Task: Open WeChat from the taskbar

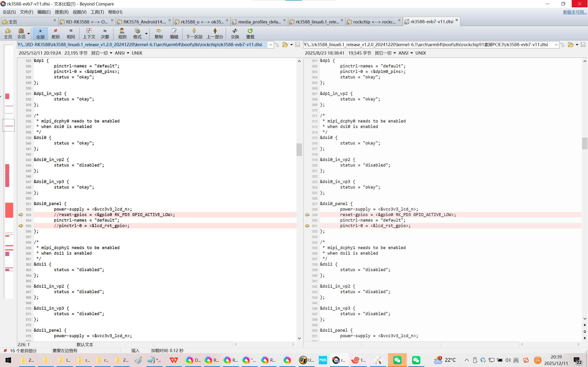Action: pyautogui.click(x=397, y=360)
